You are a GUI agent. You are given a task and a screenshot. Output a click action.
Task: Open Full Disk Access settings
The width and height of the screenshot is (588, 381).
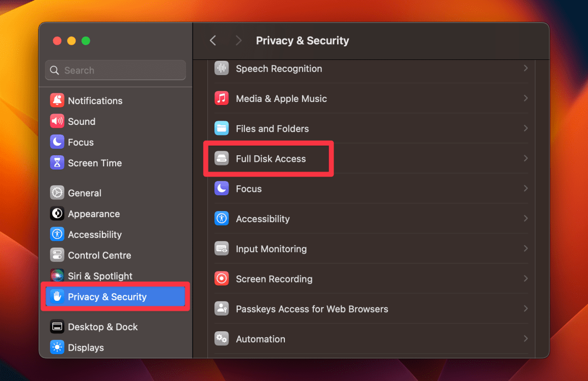(x=269, y=158)
